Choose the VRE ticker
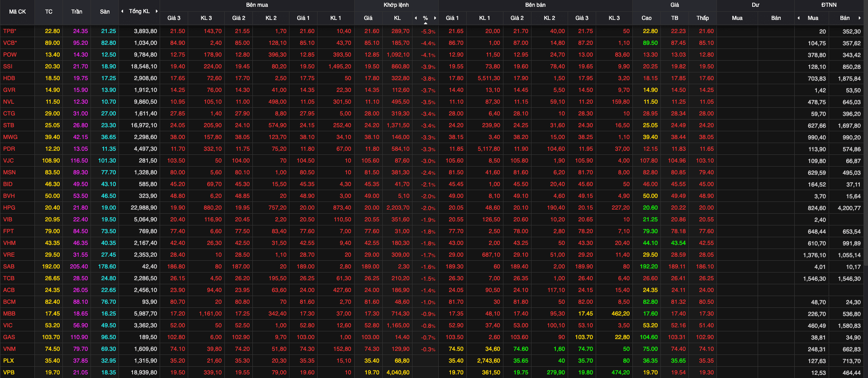Viewport: 868px width, 378px height. [9, 255]
